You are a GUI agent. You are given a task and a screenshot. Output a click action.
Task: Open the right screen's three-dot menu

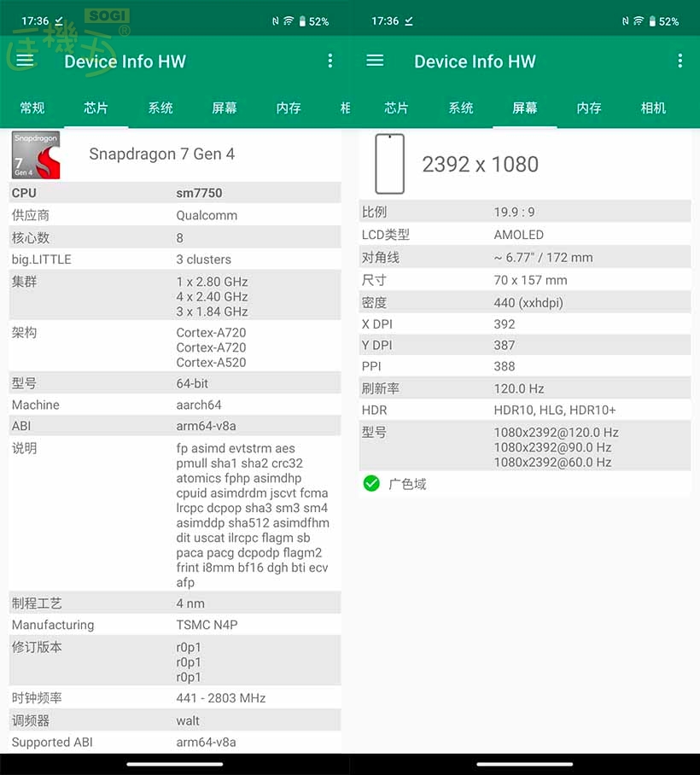tap(680, 61)
